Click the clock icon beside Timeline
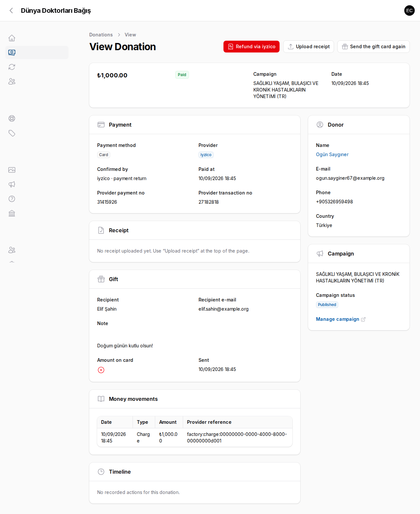The height and width of the screenshot is (514, 420). tap(101, 472)
